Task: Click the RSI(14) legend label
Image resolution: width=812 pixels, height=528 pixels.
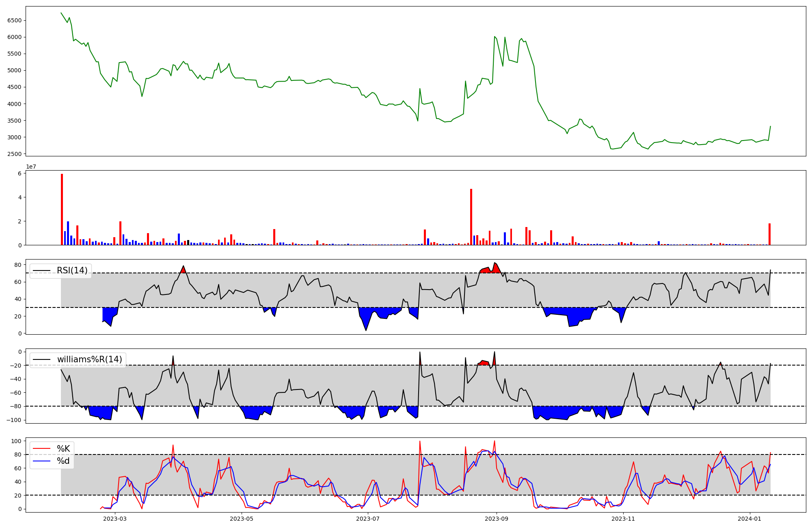Action: coord(72,270)
